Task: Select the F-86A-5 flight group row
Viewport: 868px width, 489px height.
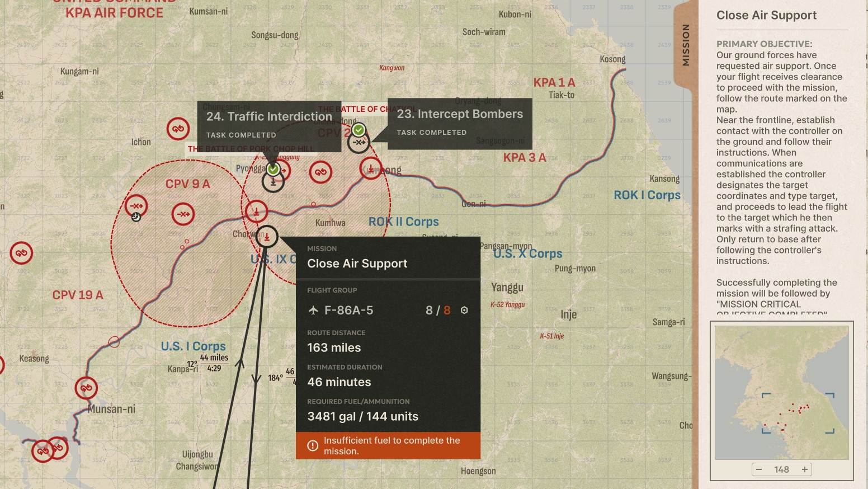Action: (x=388, y=310)
